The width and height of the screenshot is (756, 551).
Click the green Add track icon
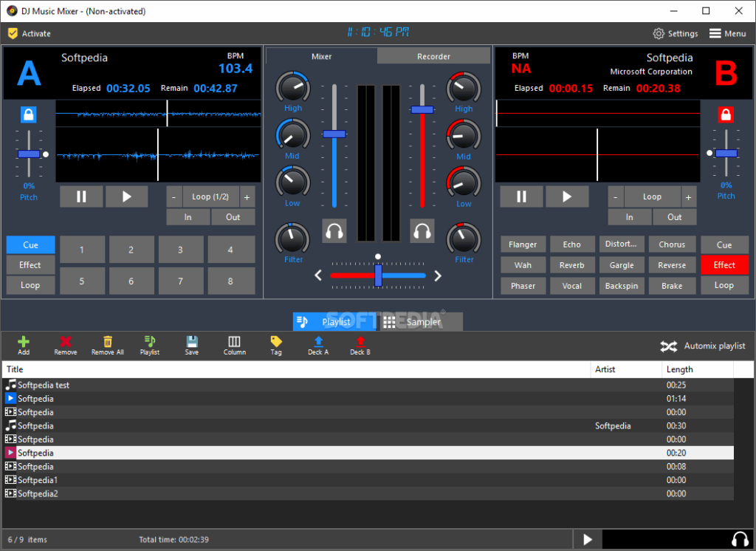pos(24,342)
